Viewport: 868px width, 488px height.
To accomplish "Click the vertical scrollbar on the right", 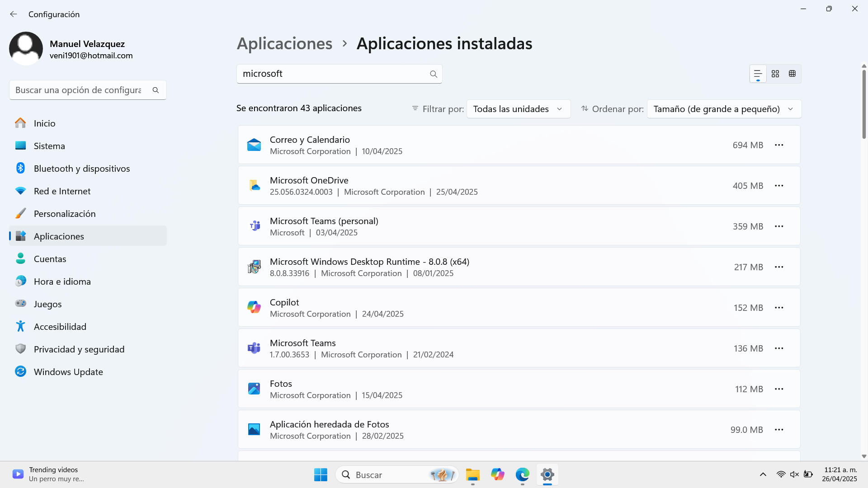I will pyautogui.click(x=863, y=104).
